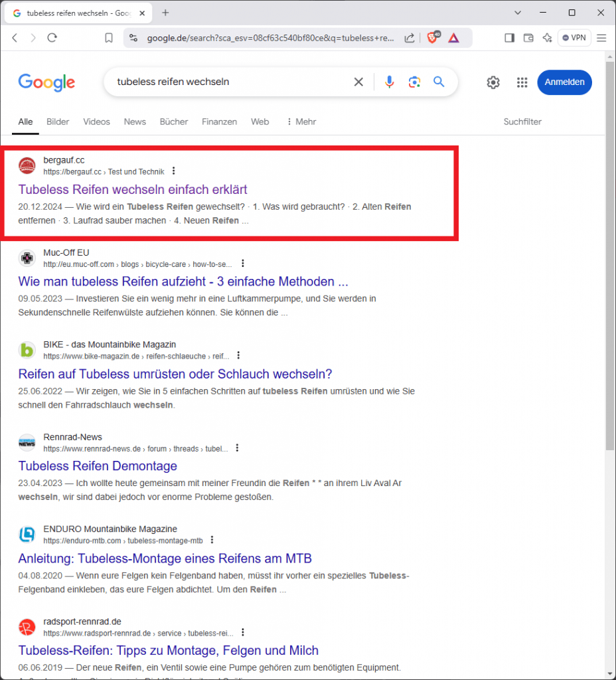Switch to the Bilder results tab
616x680 pixels.
(58, 122)
